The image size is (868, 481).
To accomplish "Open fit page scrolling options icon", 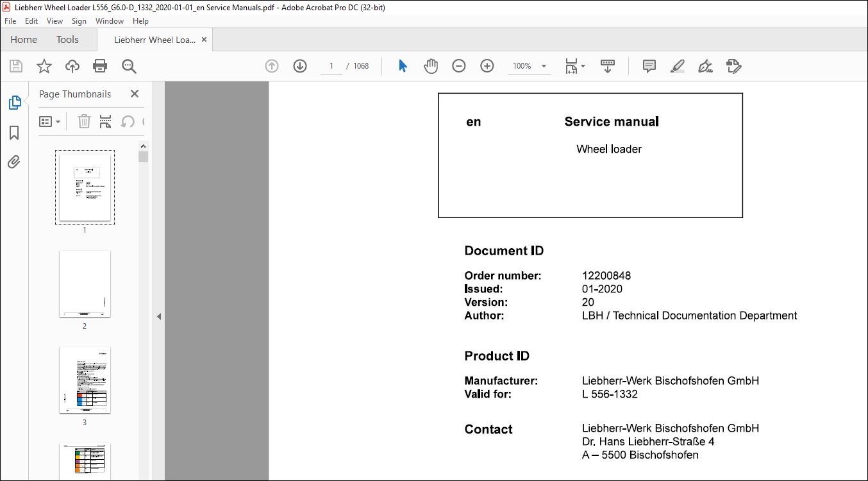I will coord(575,66).
